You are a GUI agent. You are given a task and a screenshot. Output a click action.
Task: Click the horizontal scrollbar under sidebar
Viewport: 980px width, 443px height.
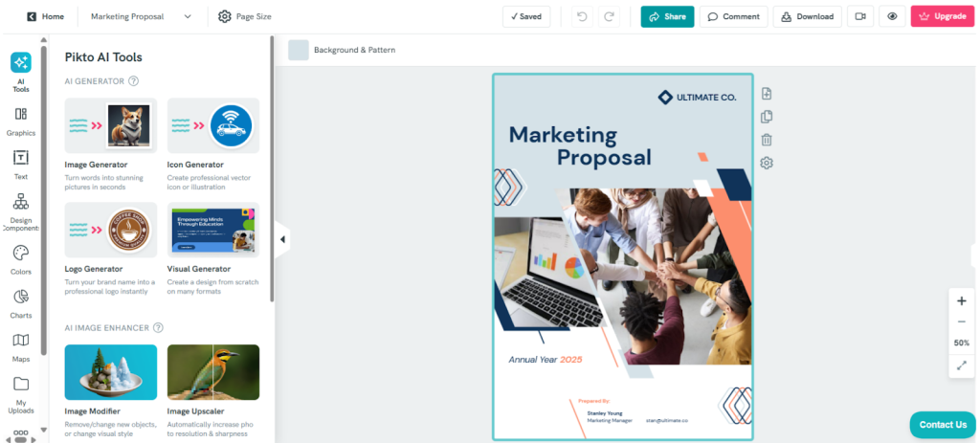(x=21, y=440)
